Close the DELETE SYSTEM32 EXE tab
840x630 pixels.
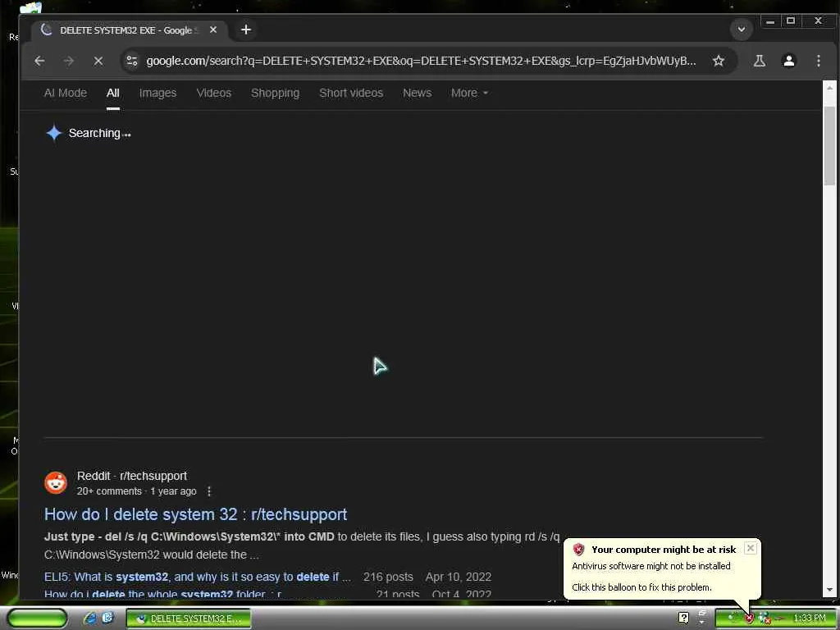pos(213,30)
